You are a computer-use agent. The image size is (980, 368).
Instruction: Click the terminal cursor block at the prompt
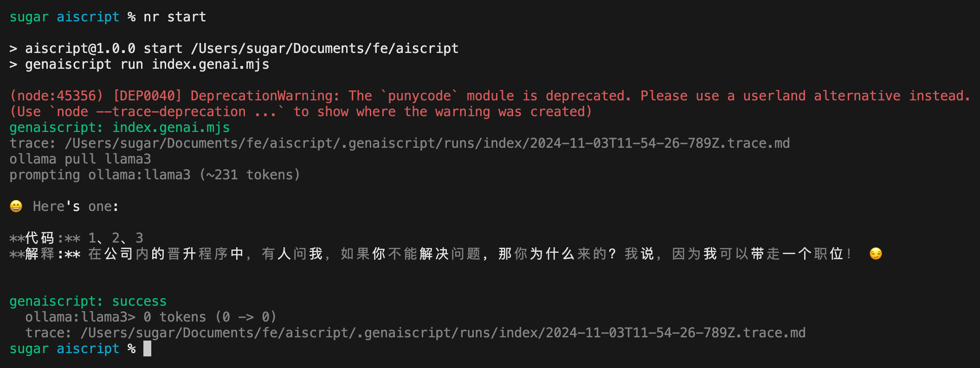tap(147, 348)
